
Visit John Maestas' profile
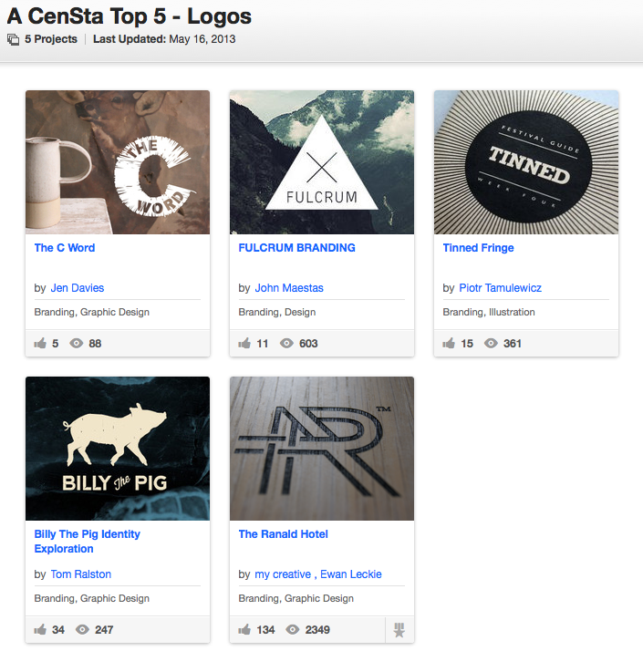pyautogui.click(x=289, y=288)
